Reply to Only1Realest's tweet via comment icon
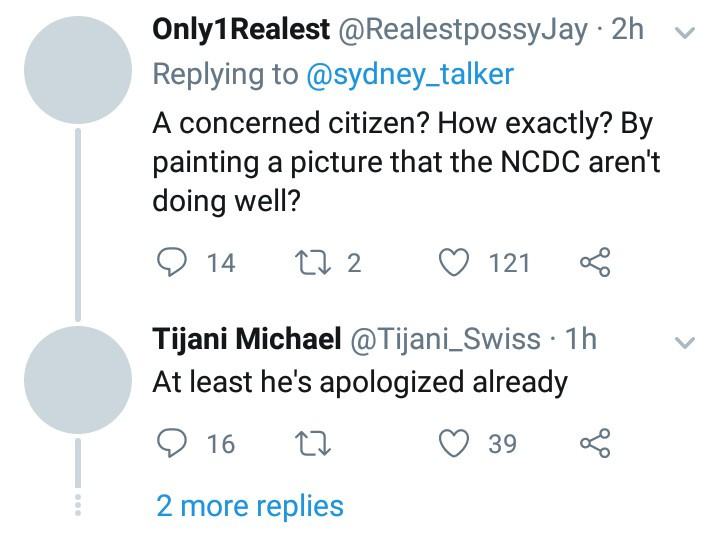The height and width of the screenshot is (541, 720). tap(172, 262)
